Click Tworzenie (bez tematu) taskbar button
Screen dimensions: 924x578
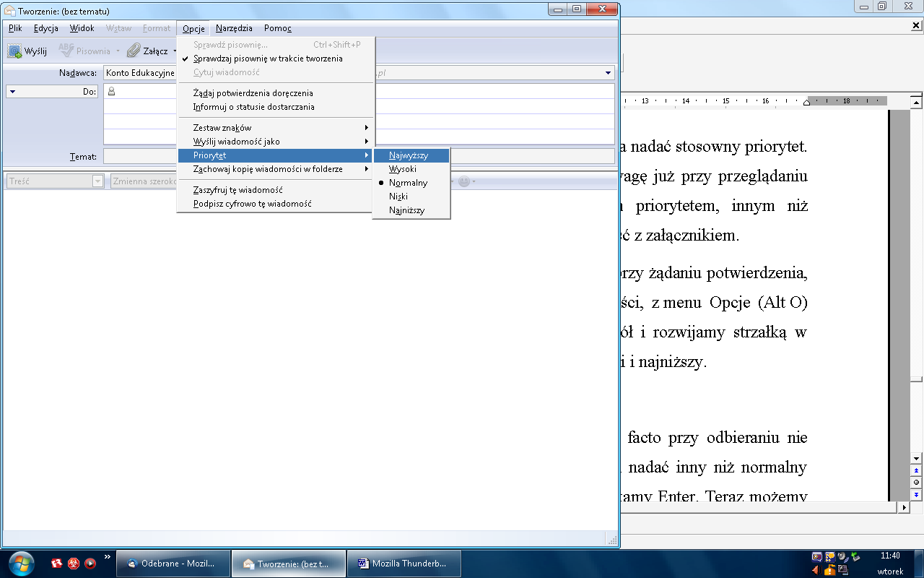click(x=289, y=564)
